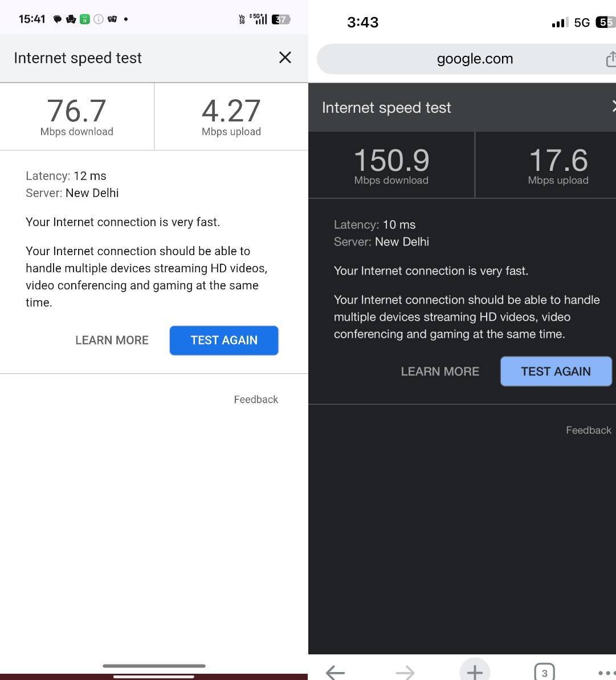Go back using the browser back arrow
The width and height of the screenshot is (616, 680).
335,672
